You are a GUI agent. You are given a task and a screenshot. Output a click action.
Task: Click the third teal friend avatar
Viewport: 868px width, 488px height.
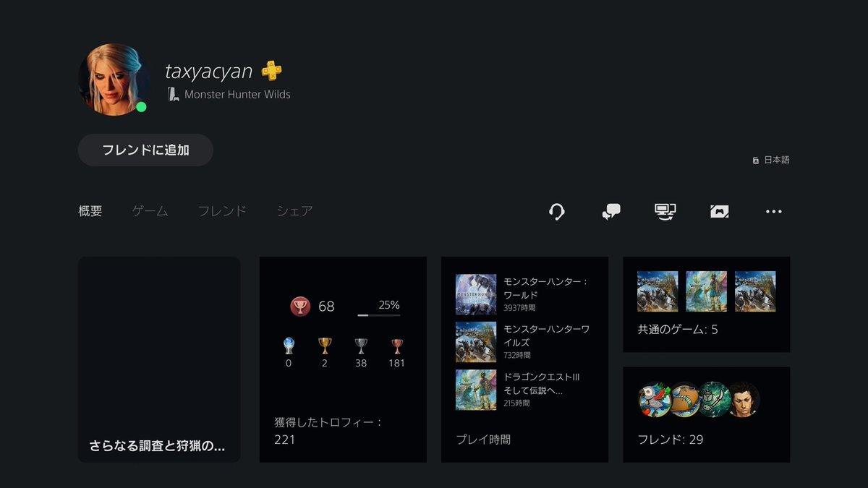(713, 400)
